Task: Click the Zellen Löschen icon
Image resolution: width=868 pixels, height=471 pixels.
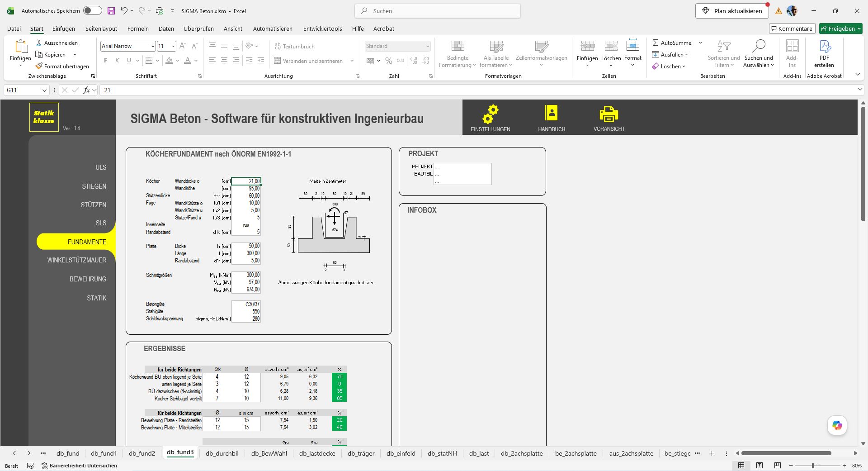Action: click(x=611, y=46)
